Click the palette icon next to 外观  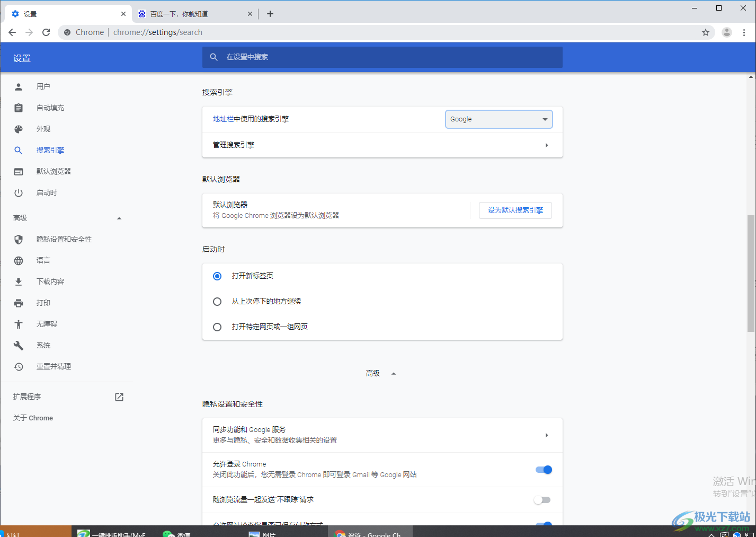click(x=19, y=129)
